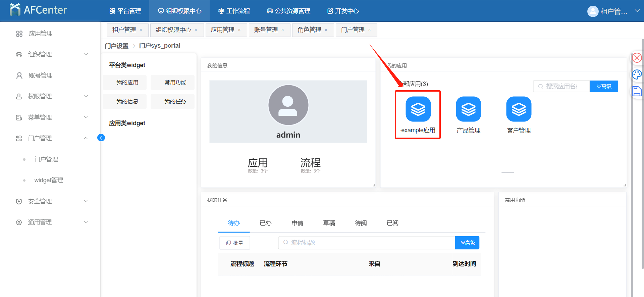Close the 角色管理 tab
The height and width of the screenshot is (297, 644).
point(326,30)
